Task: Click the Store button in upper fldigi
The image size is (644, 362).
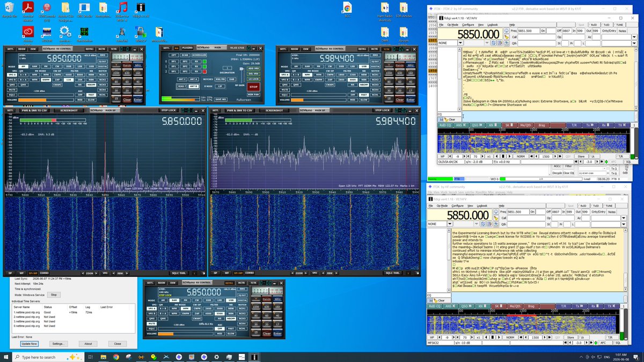Action: tap(581, 156)
